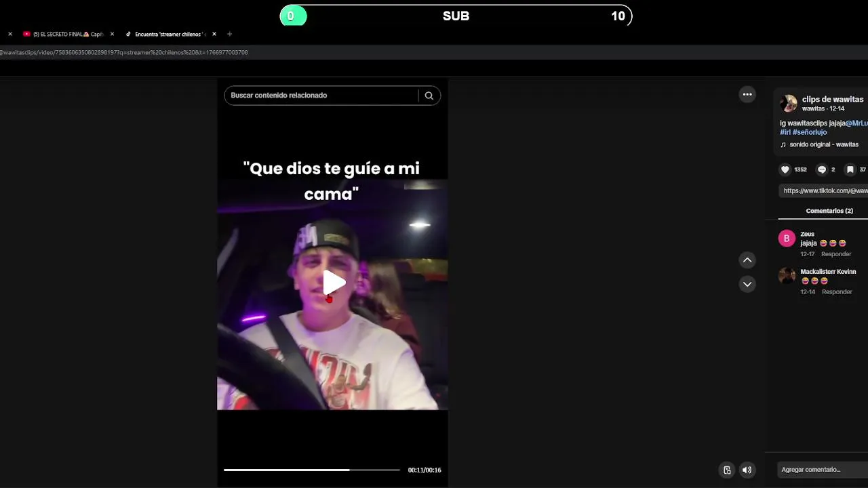The image size is (868, 488).
Task: Click the Agregar comentario input field
Action: click(x=823, y=470)
